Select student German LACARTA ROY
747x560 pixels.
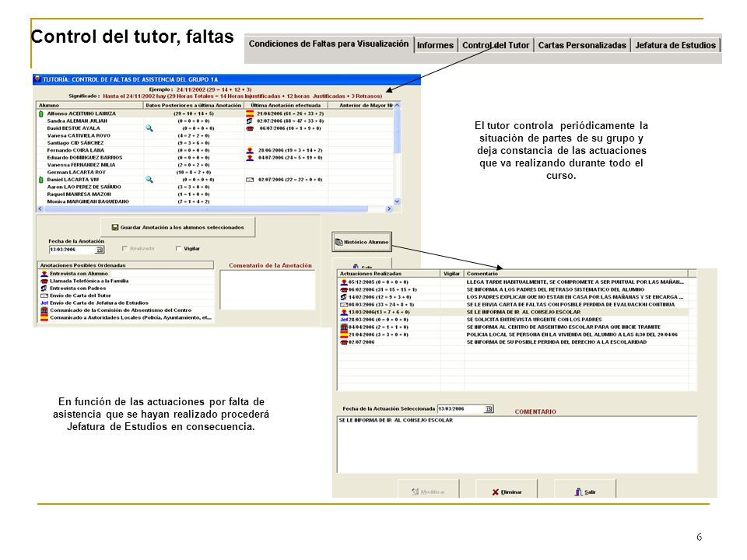(x=76, y=173)
